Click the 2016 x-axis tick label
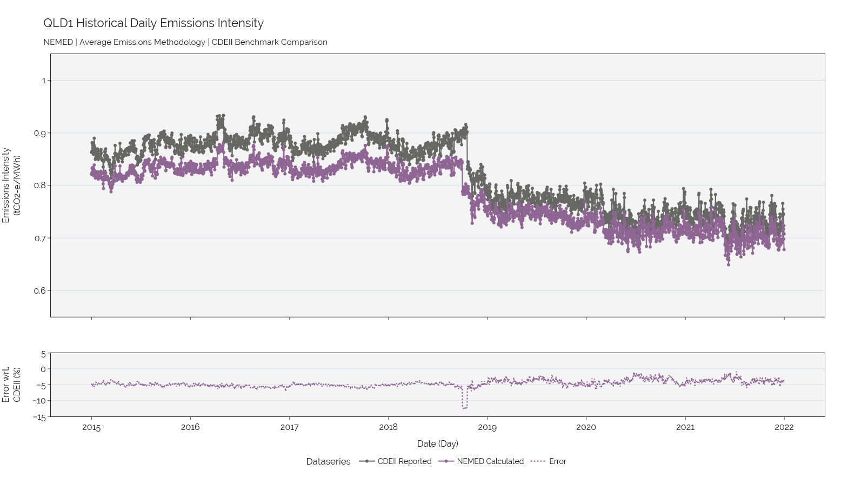Image resolution: width=868 pixels, height=477 pixels. coord(190,427)
